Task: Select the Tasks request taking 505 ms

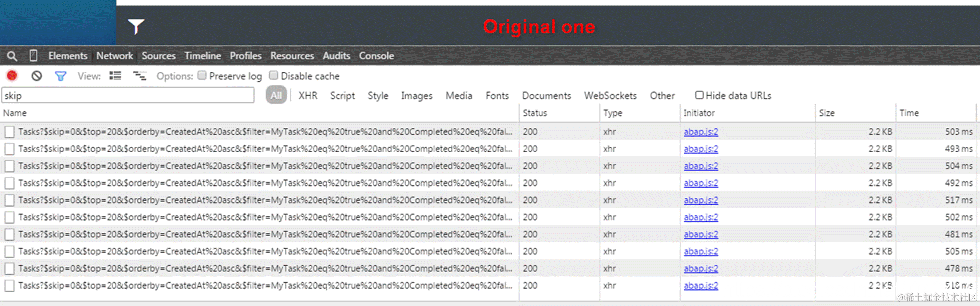Action: point(488,251)
